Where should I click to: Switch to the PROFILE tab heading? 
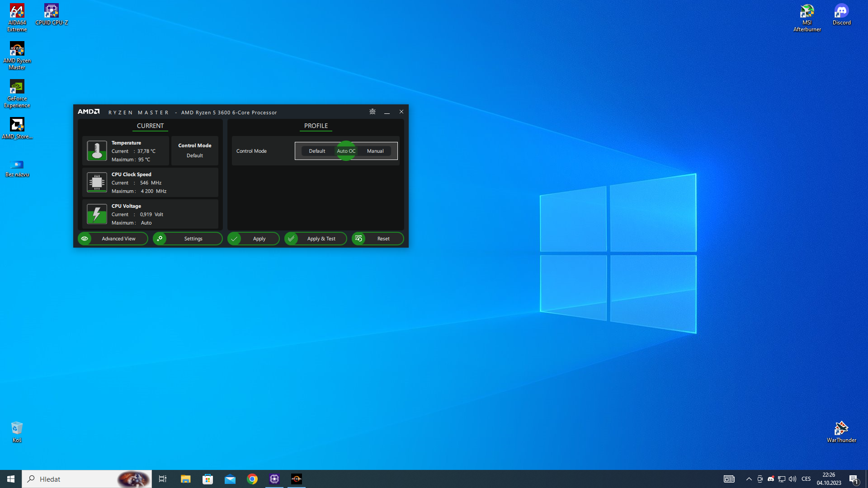click(x=316, y=126)
